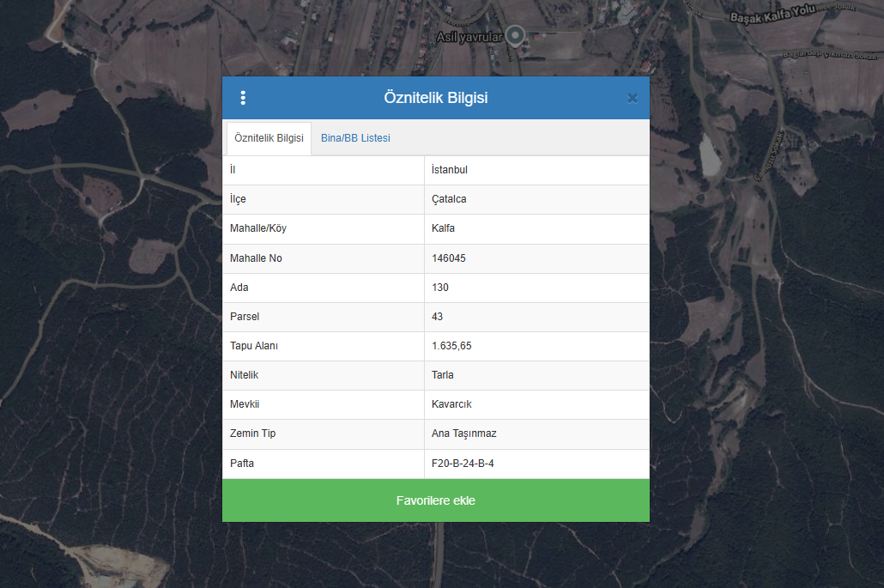
Task: Click the Çatalca value in İlçe row
Action: point(449,199)
